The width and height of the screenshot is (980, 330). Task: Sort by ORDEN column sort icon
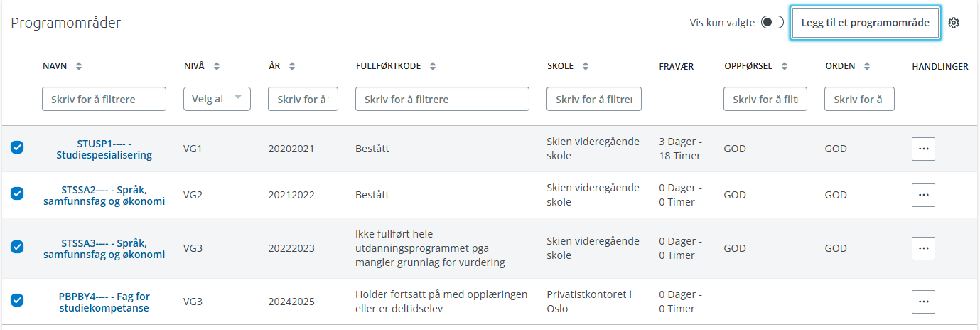click(x=867, y=66)
